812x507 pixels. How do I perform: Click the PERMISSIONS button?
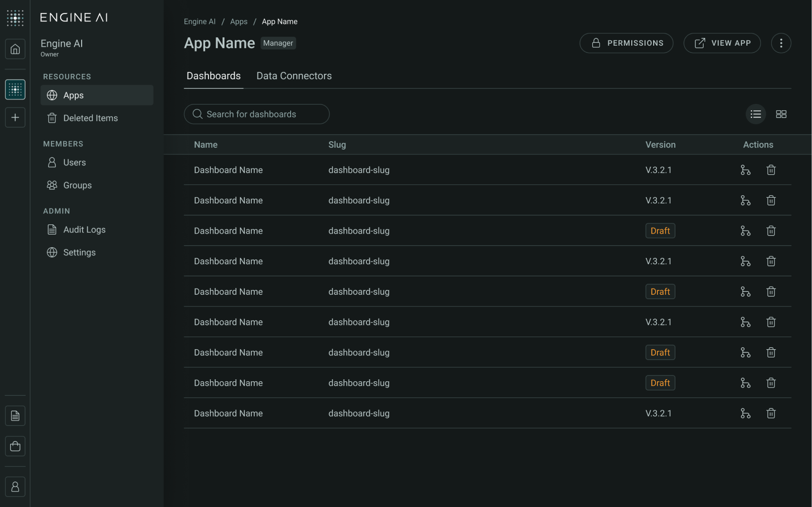tap(626, 43)
